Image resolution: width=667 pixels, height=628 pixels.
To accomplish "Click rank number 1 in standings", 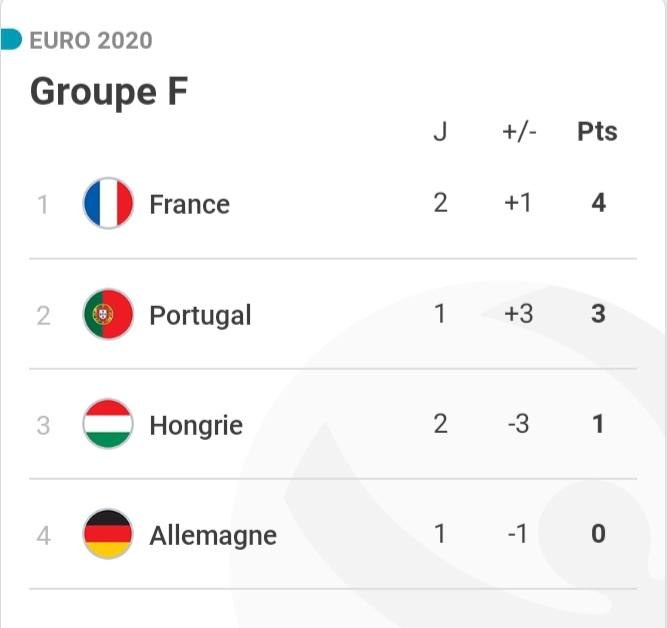I will (43, 205).
